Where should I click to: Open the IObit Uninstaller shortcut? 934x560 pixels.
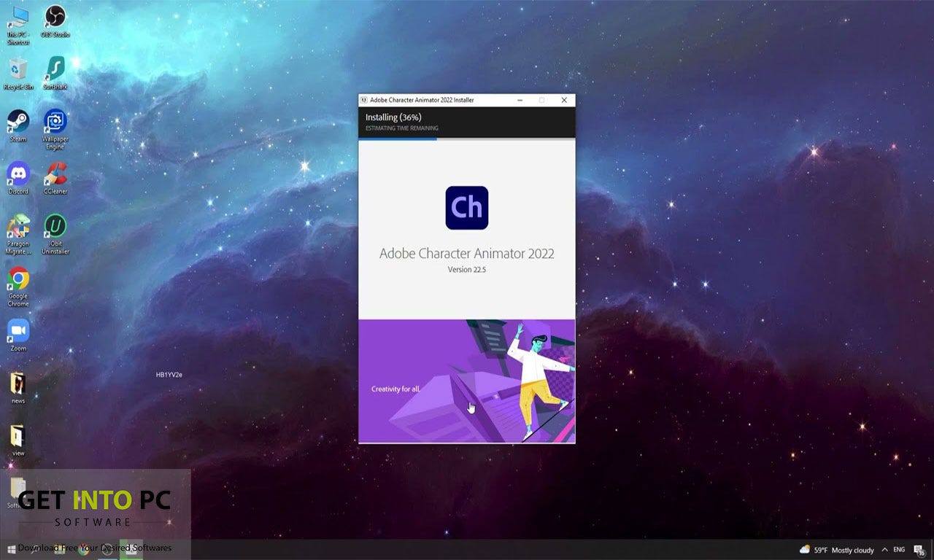click(x=55, y=234)
